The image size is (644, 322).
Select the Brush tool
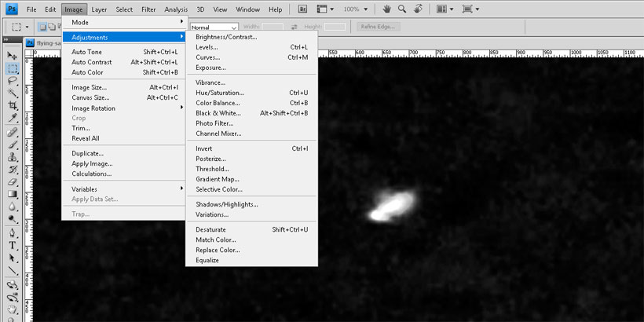click(x=13, y=145)
